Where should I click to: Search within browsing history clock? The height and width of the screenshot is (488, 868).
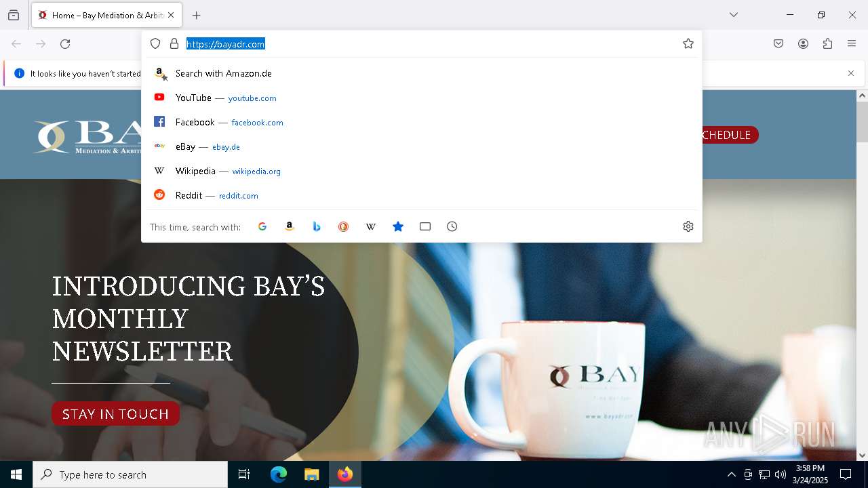[x=452, y=226]
